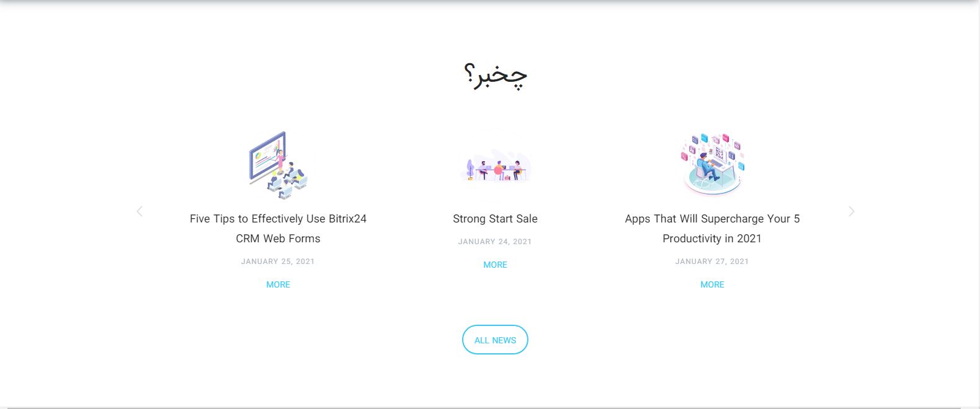Image resolution: width=980 pixels, height=409 pixels.
Task: Click the January 25, 2021 date
Action: coord(278,262)
